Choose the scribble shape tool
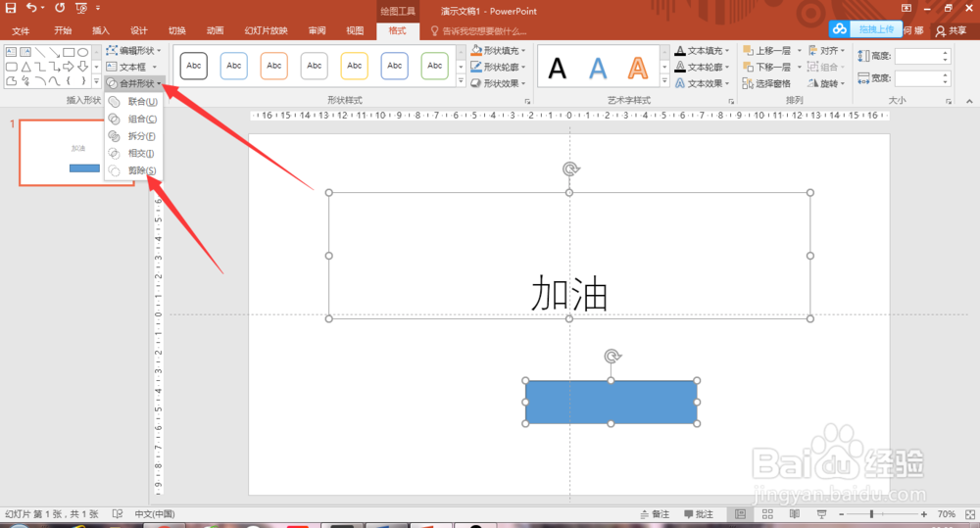Screen dimensions: 980x528 pyautogui.click(x=25, y=80)
